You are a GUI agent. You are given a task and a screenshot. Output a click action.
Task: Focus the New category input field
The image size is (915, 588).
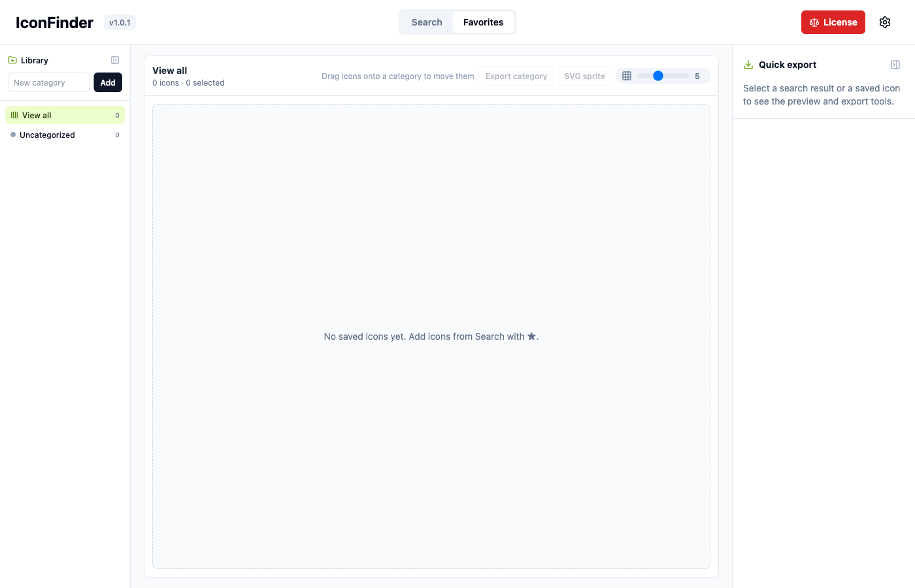(x=48, y=82)
